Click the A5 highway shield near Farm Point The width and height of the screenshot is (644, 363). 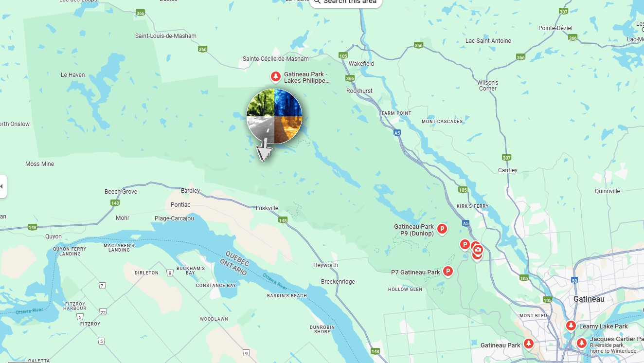pyautogui.click(x=397, y=132)
